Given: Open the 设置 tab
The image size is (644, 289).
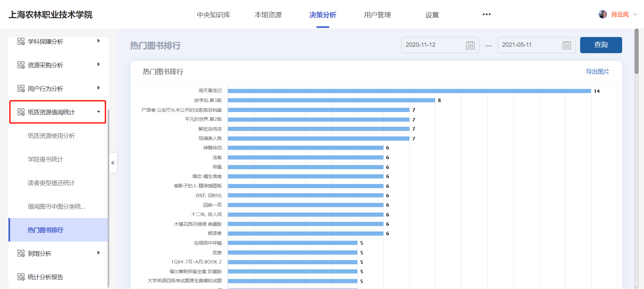Looking at the screenshot, I should click(432, 15).
